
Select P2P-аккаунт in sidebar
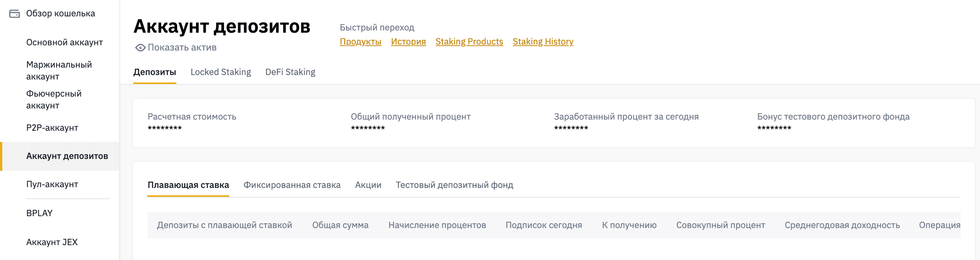click(52, 128)
